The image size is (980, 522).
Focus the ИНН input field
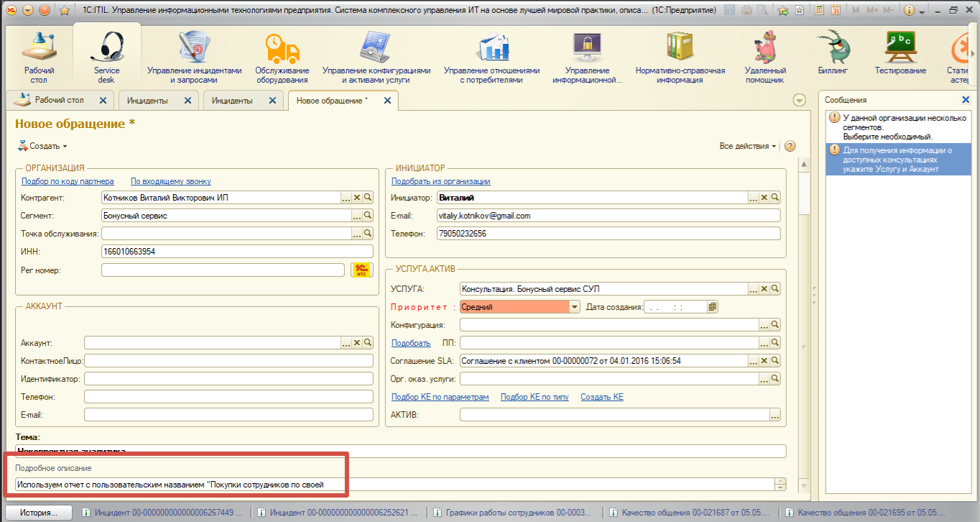click(x=237, y=252)
